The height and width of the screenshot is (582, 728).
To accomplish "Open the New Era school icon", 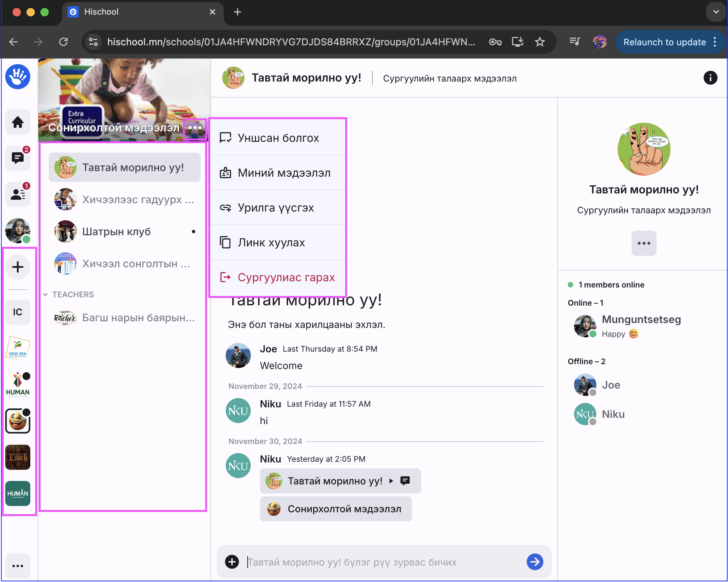I will (x=17, y=348).
